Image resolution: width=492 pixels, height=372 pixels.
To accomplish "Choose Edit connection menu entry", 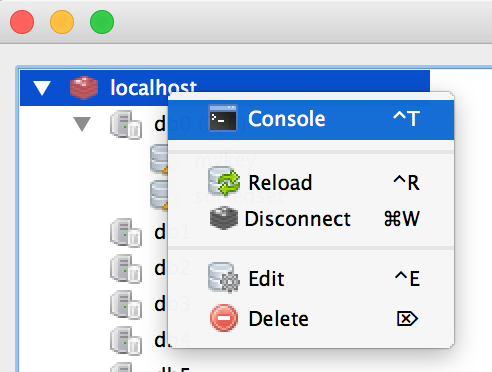I will point(311,278).
